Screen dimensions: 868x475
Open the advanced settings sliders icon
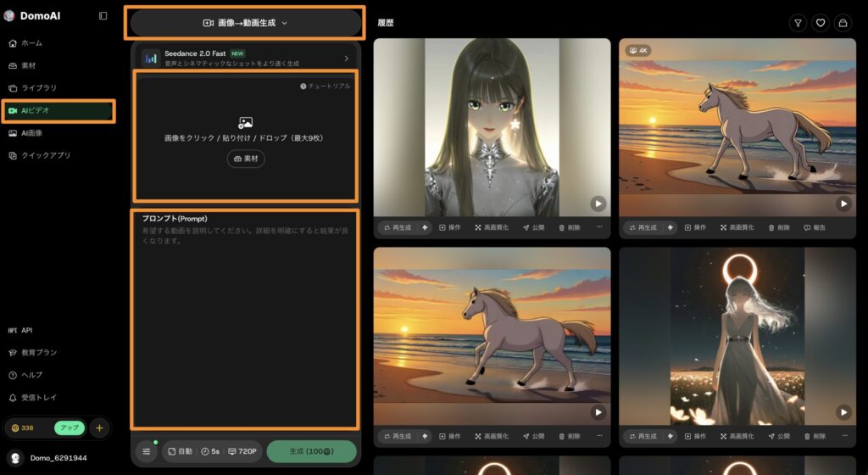[146, 452]
